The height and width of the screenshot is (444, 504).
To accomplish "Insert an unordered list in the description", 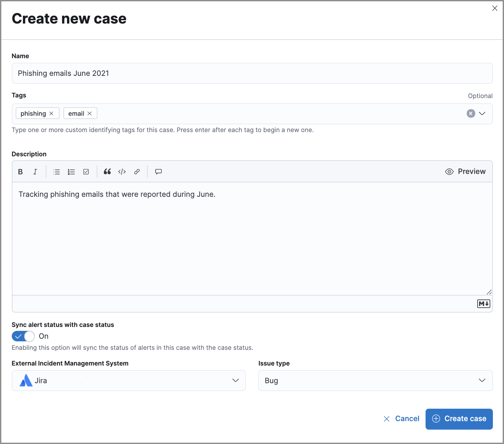I will pos(56,171).
